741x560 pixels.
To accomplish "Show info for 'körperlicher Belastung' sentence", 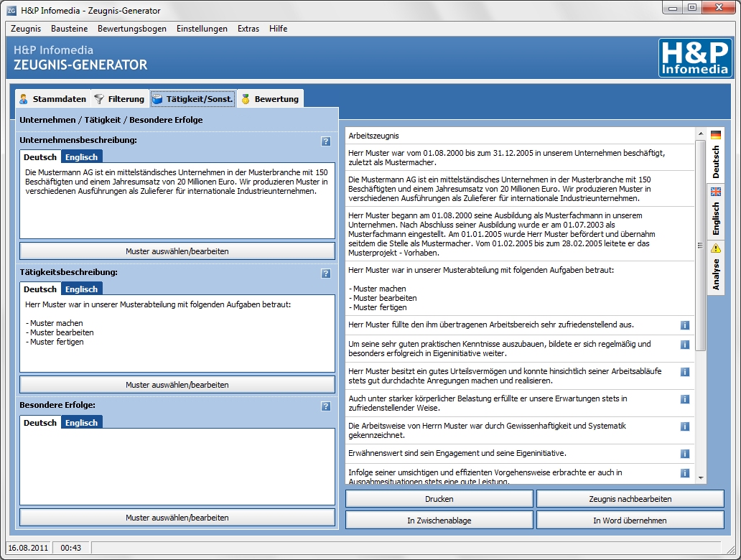I will pos(685,399).
